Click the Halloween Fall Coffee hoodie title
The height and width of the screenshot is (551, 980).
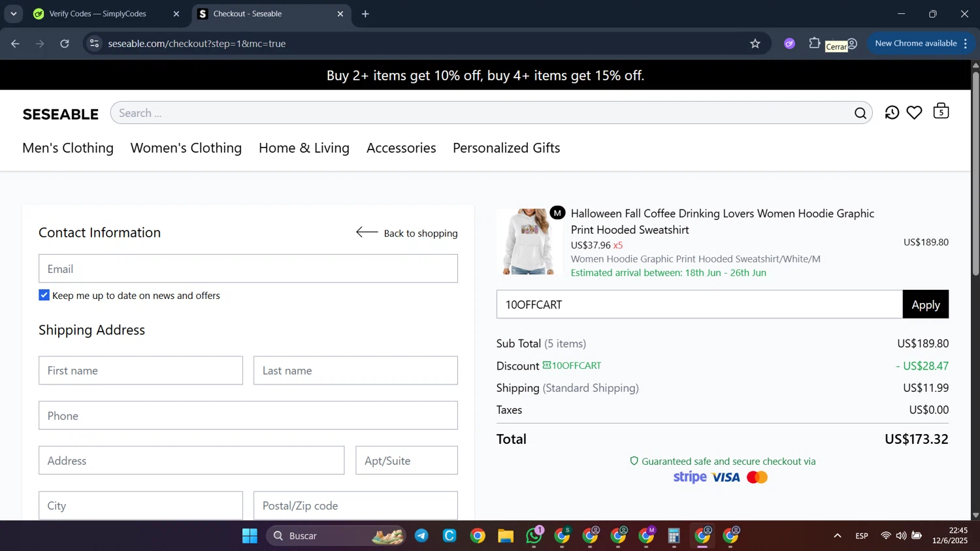(x=723, y=221)
